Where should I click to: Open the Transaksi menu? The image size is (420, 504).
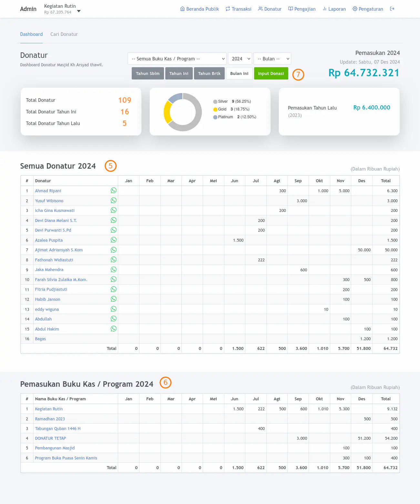click(x=238, y=9)
